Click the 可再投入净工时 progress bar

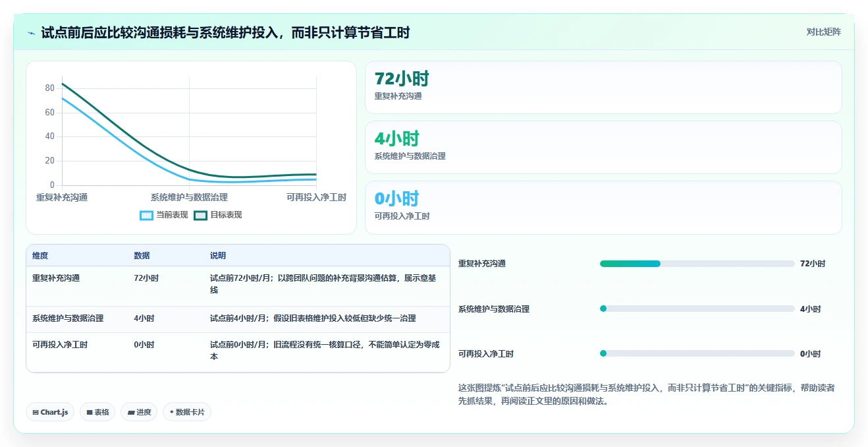pos(697,353)
